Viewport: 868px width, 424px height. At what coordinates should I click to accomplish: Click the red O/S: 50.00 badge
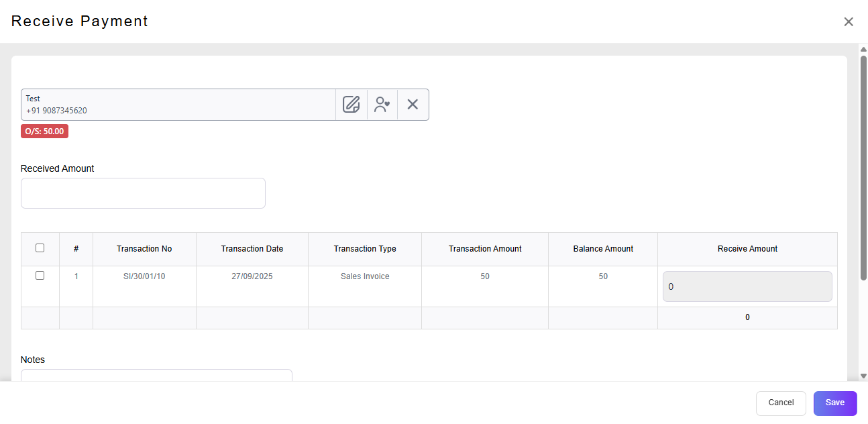(x=44, y=131)
